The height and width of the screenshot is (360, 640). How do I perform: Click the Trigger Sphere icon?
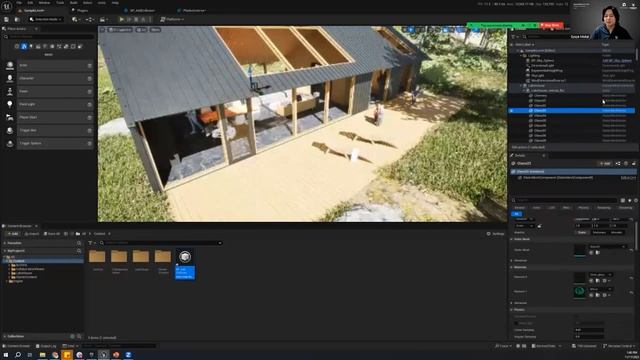pyautogui.click(x=10, y=144)
